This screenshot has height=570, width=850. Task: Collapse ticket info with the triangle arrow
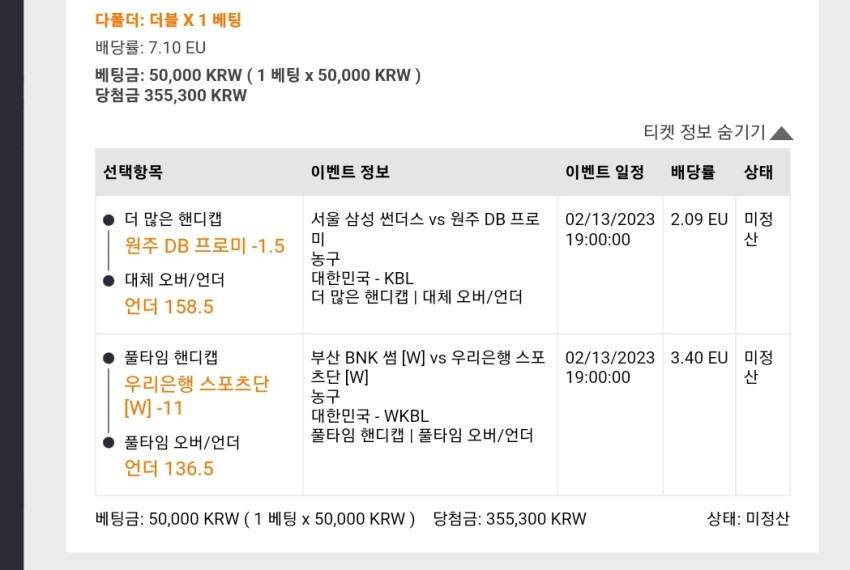[x=781, y=133]
